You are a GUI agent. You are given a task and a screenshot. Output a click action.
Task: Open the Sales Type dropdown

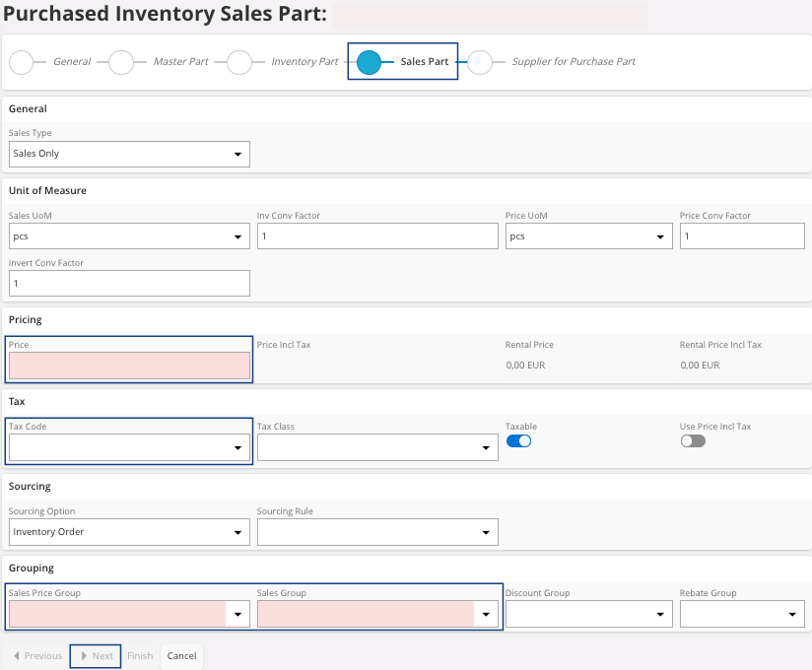tap(129, 154)
